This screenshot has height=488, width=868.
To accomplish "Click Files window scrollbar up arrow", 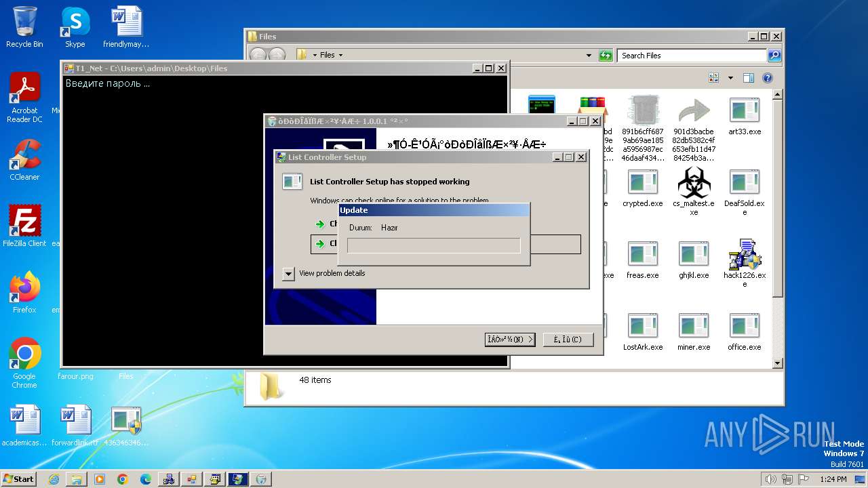I will coord(777,94).
